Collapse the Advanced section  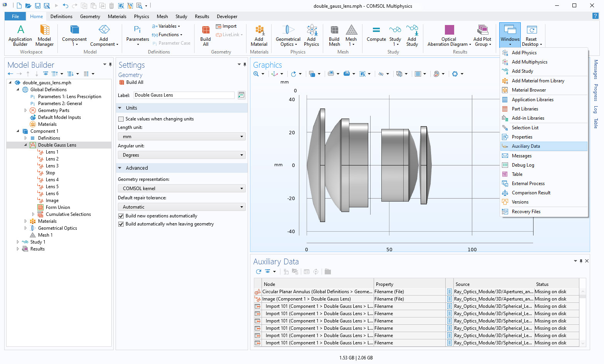120,168
